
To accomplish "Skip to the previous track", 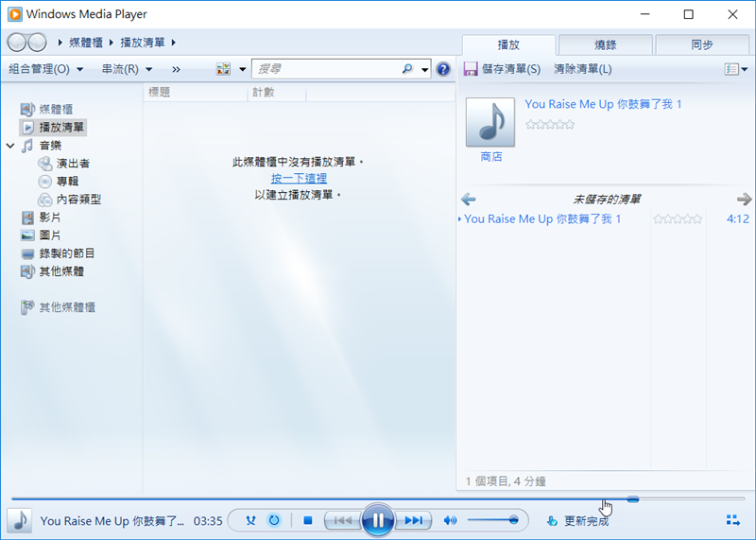I will 343,520.
